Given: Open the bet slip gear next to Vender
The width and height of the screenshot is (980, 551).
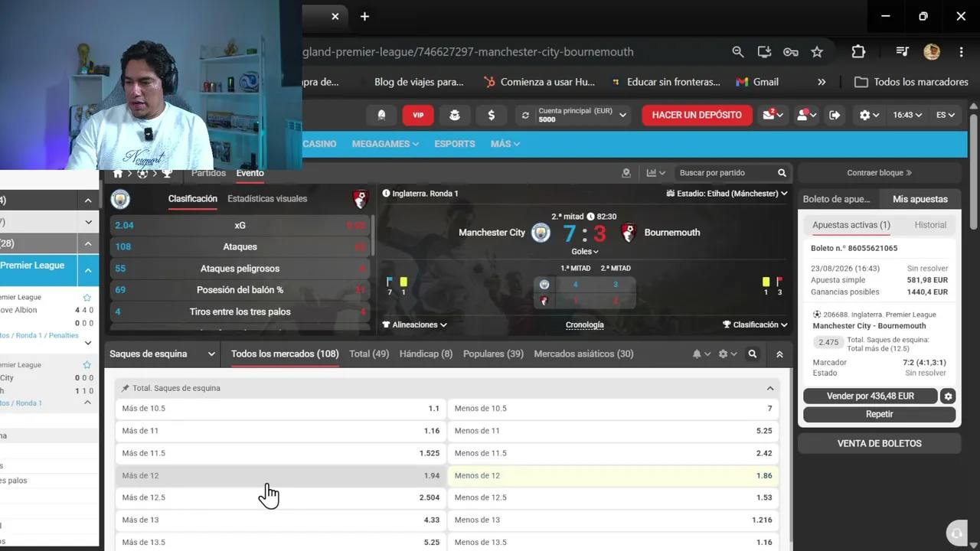Looking at the screenshot, I should [x=949, y=396].
